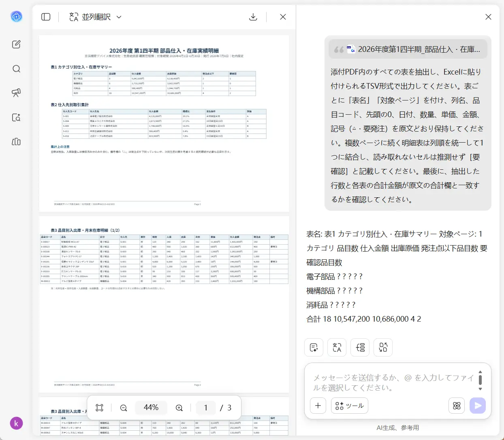
Task: Click the convert format icon below response
Action: [x=383, y=347]
